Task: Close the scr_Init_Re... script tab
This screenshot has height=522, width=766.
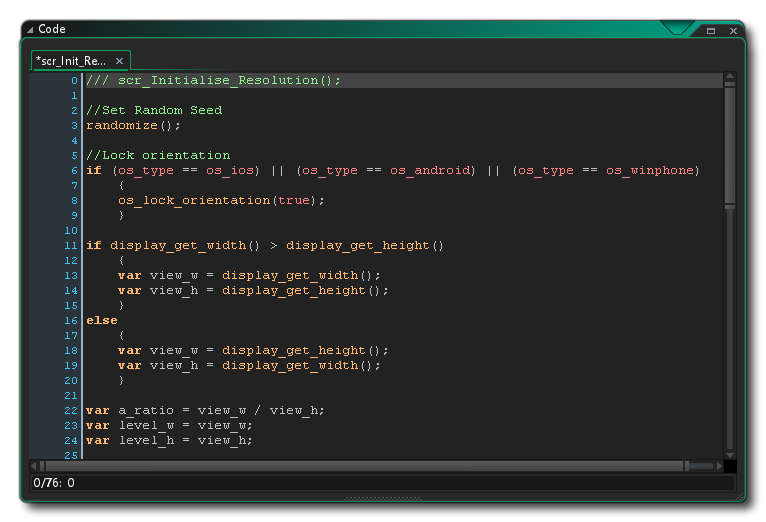Action: pos(119,61)
